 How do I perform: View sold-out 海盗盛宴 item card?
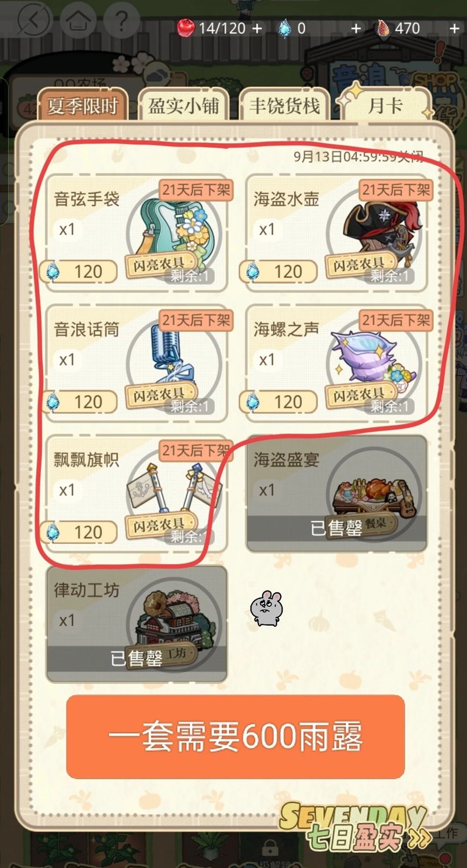[336, 494]
